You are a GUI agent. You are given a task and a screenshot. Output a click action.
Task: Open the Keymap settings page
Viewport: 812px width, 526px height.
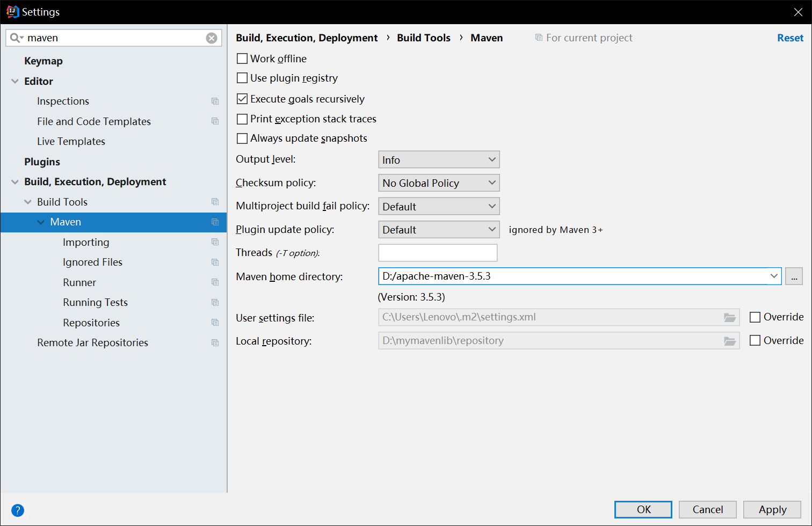tap(44, 61)
